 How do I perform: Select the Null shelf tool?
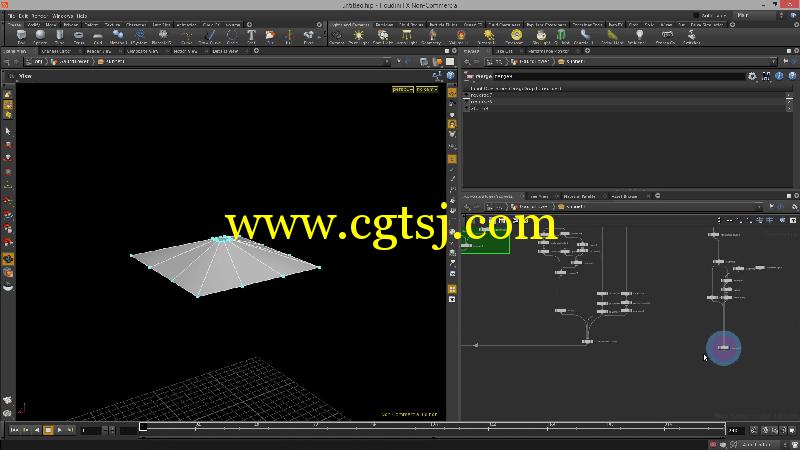click(x=289, y=36)
